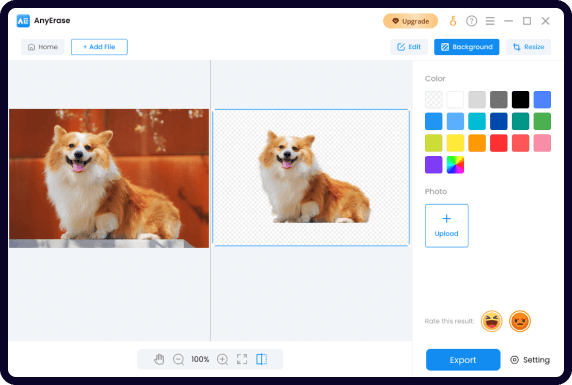Switch to the Resize tab
Screen dimensions: 572x385
tap(528, 47)
